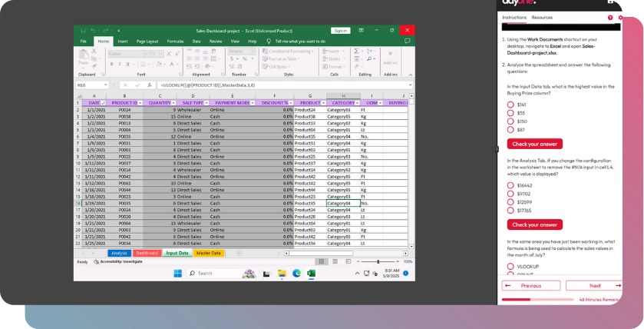Switch to Page Break Preview in status bar
The height and width of the screenshot is (329, 644).
(348, 261)
